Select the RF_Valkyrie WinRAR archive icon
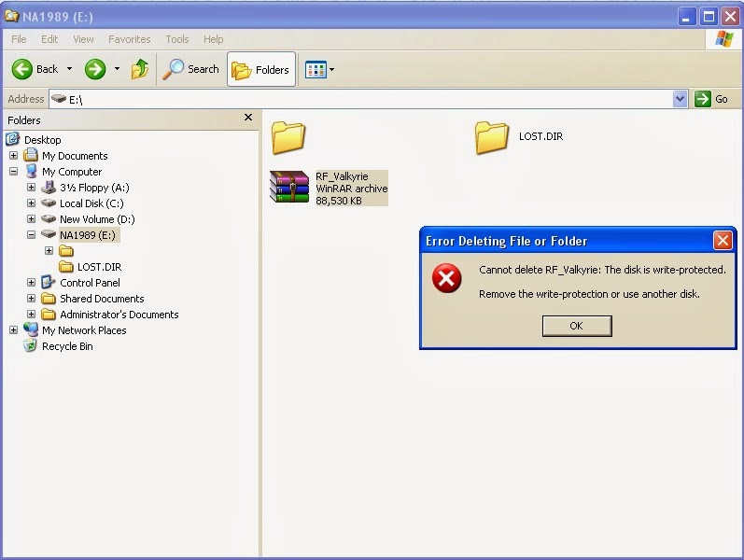 (289, 187)
